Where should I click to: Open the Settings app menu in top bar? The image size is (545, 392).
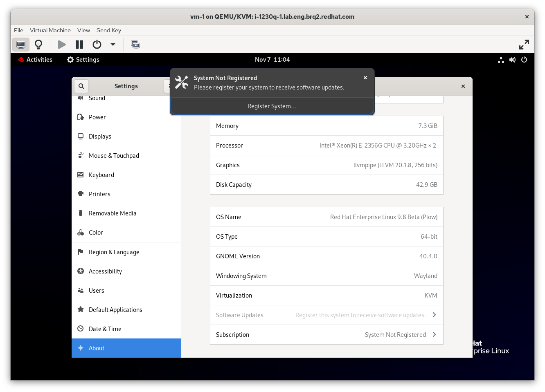coord(83,60)
